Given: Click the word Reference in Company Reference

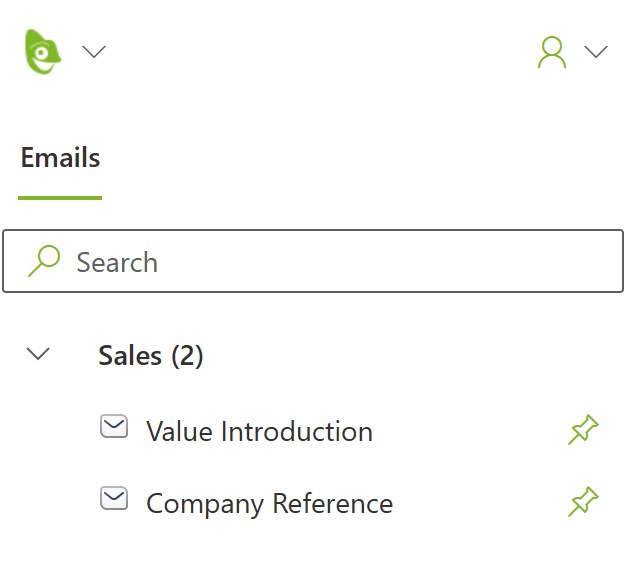Looking at the screenshot, I should [x=333, y=503].
